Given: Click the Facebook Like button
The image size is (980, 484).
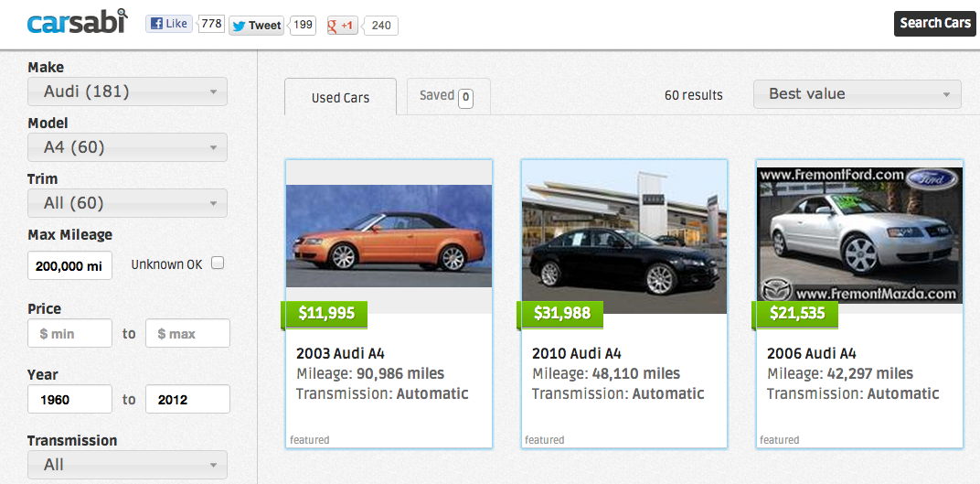Looking at the screenshot, I should [169, 24].
